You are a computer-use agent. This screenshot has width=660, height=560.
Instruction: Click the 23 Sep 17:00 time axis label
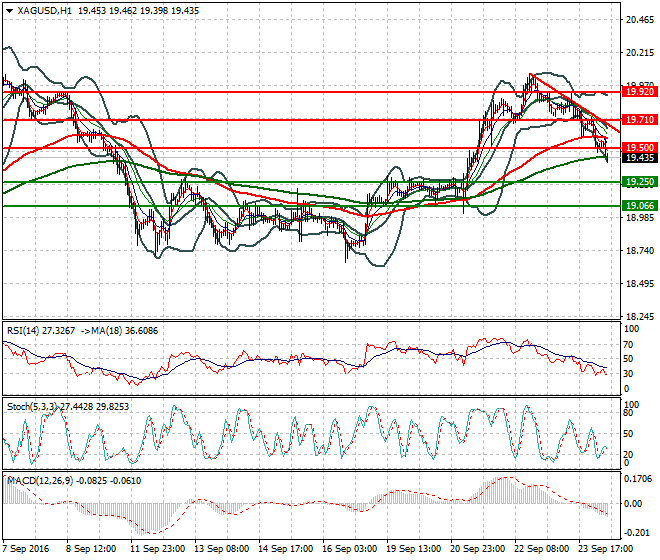(605, 549)
